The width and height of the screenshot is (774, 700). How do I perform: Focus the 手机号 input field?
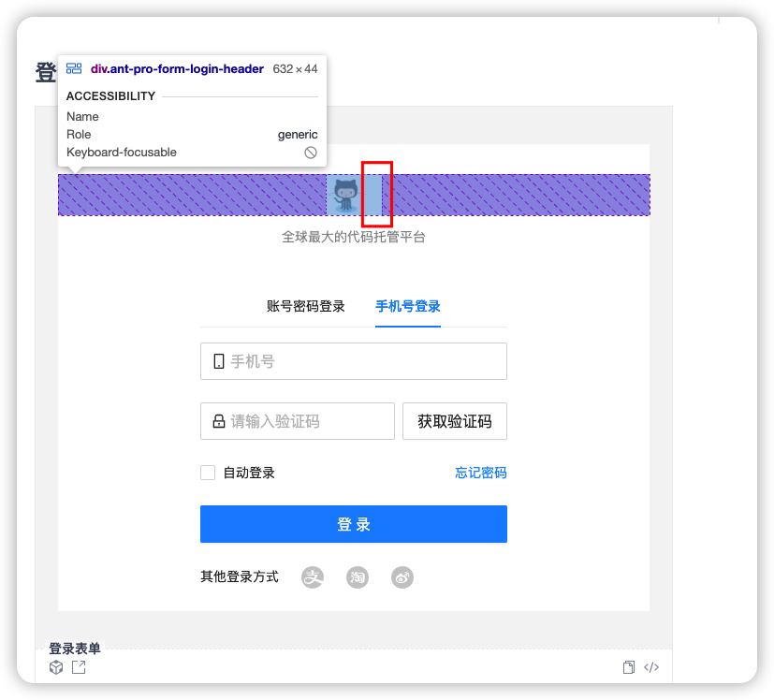coord(354,361)
